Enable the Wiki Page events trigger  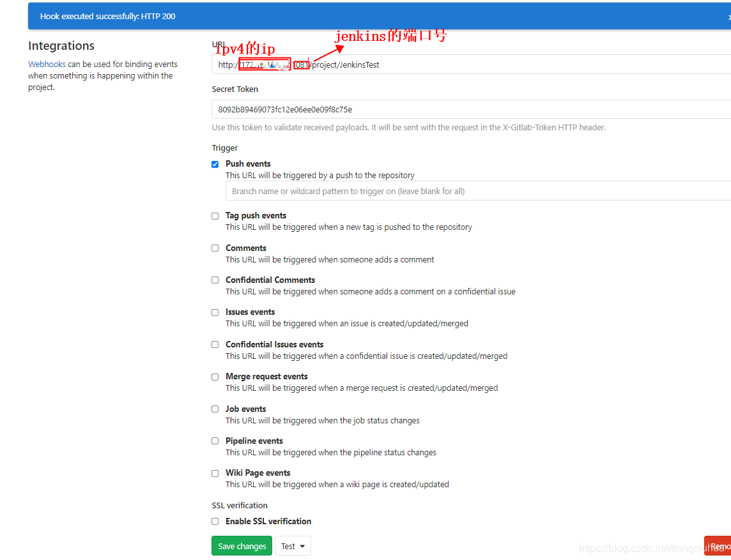coord(215,473)
